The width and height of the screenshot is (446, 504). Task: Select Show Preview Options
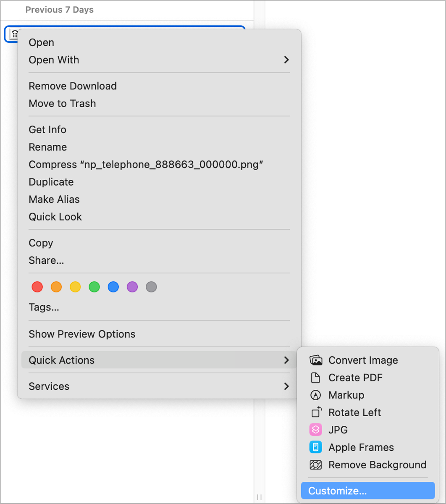(x=82, y=334)
